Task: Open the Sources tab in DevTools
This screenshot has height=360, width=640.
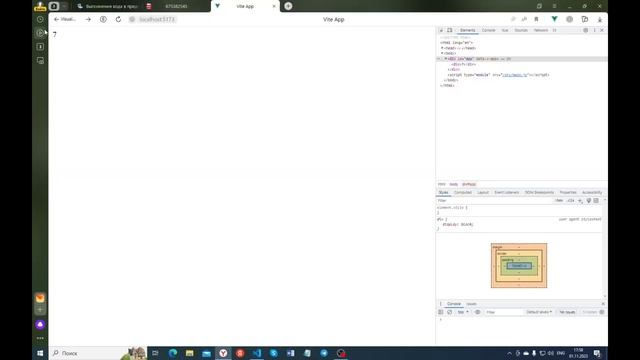Action: [521, 30]
